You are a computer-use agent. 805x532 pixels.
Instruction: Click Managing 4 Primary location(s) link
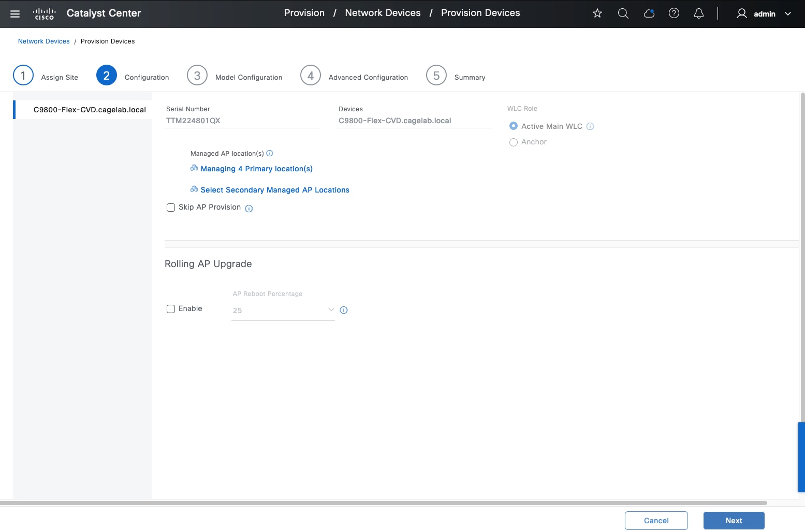256,169
